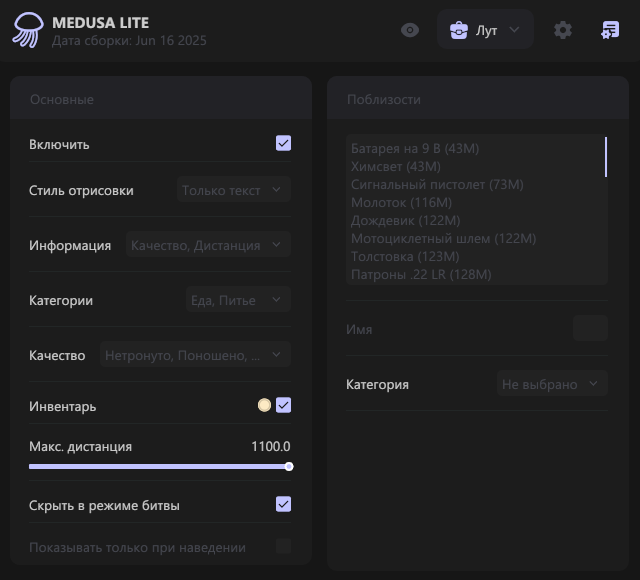Expand the Информация dropdown
Screen dimensions: 640x580
[x=209, y=245]
